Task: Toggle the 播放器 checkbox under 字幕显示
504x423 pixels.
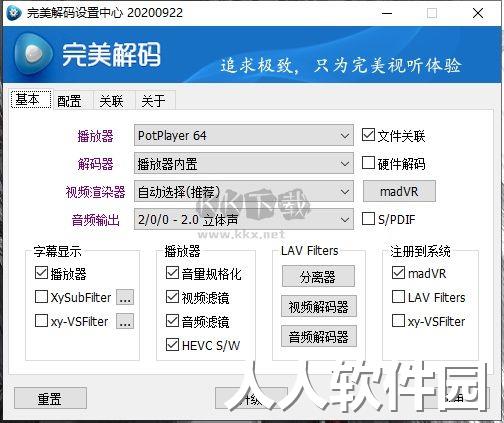Action: (x=41, y=273)
